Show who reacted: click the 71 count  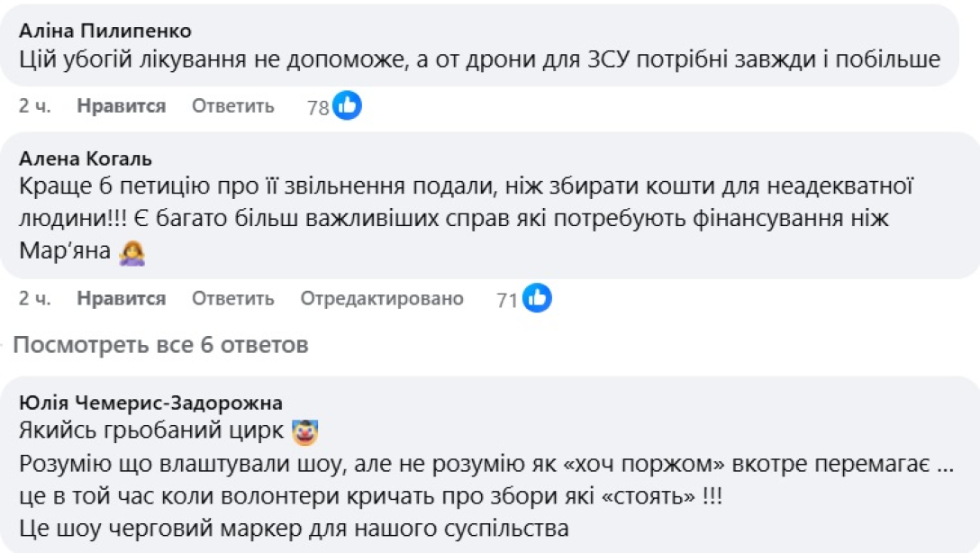(x=507, y=301)
